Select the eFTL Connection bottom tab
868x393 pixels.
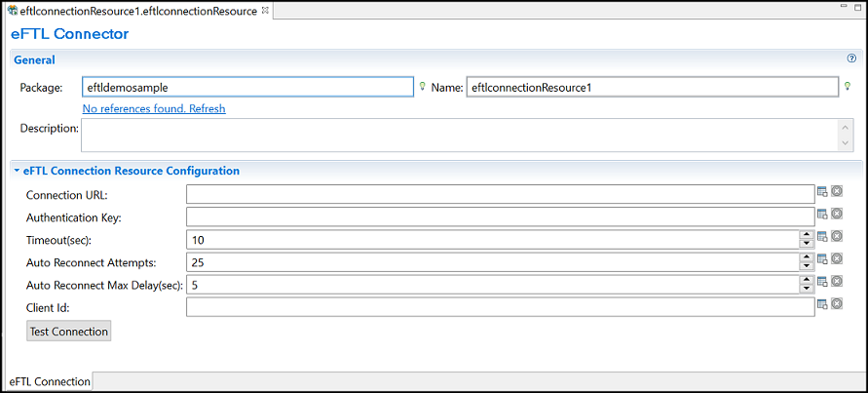tap(48, 381)
